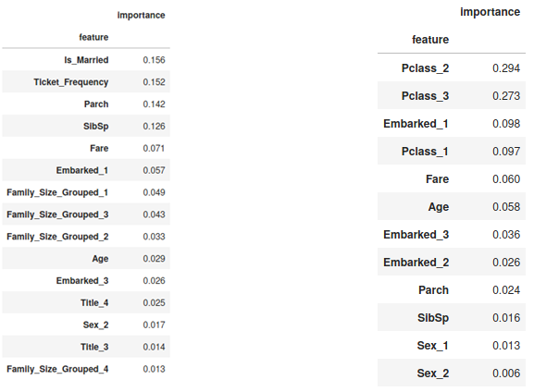Image resolution: width=534 pixels, height=392 pixels.
Task: Click the 0.273 value beside Pclass_3
Action: coord(506,96)
